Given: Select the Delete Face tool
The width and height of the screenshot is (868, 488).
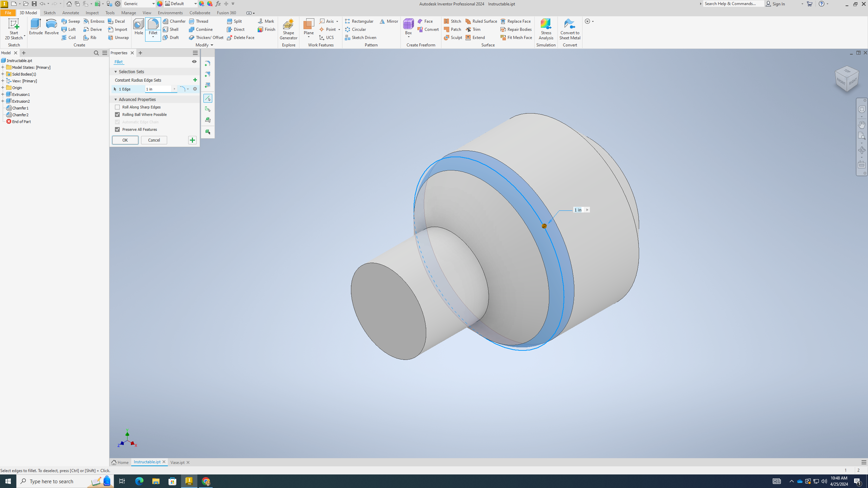Looking at the screenshot, I should coord(240,37).
